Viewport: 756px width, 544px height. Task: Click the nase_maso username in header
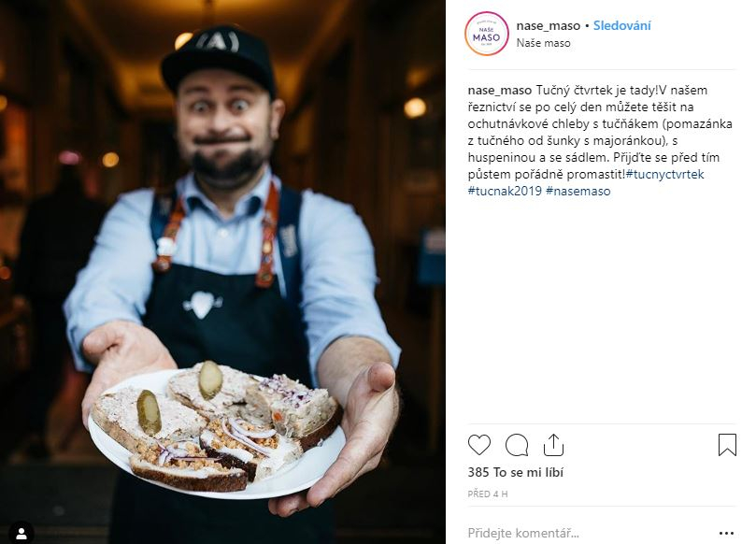tap(549, 25)
